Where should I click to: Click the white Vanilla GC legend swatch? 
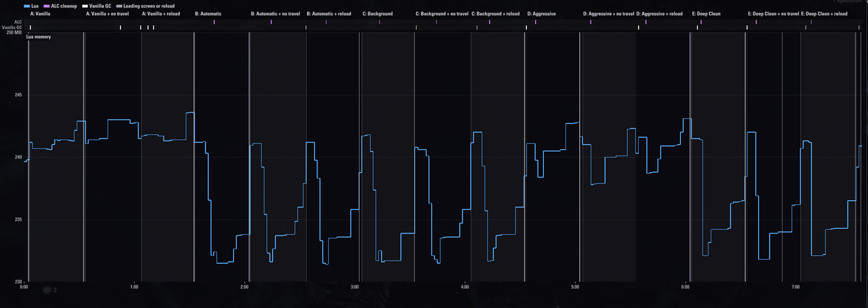click(85, 6)
